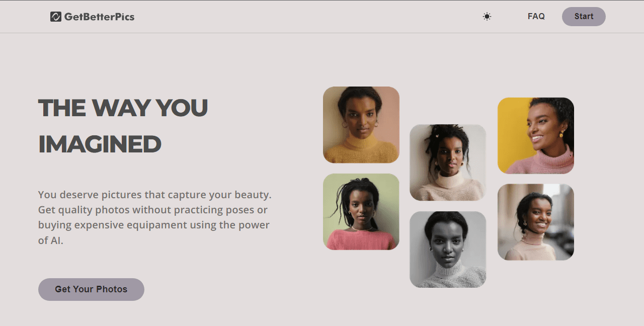Open smiling woman photo on blurred street

click(x=536, y=222)
